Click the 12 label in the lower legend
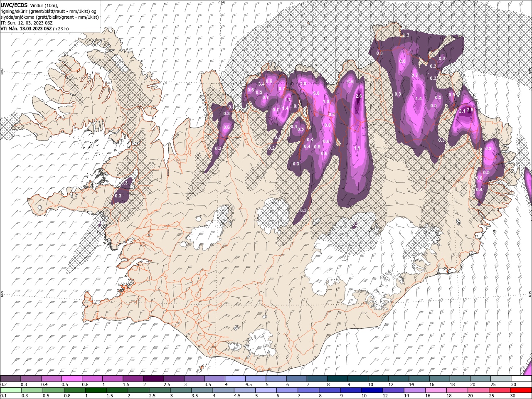532x399 pixels. pos(385,396)
